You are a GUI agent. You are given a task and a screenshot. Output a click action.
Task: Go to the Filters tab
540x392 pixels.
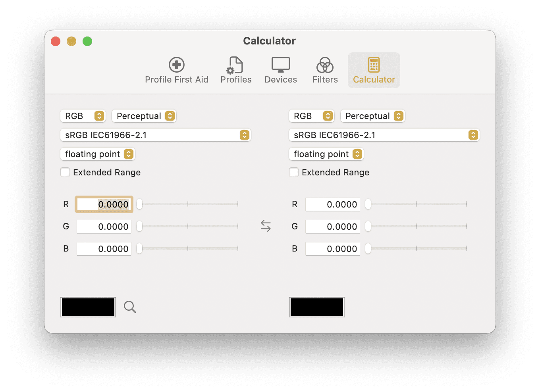tap(325, 71)
